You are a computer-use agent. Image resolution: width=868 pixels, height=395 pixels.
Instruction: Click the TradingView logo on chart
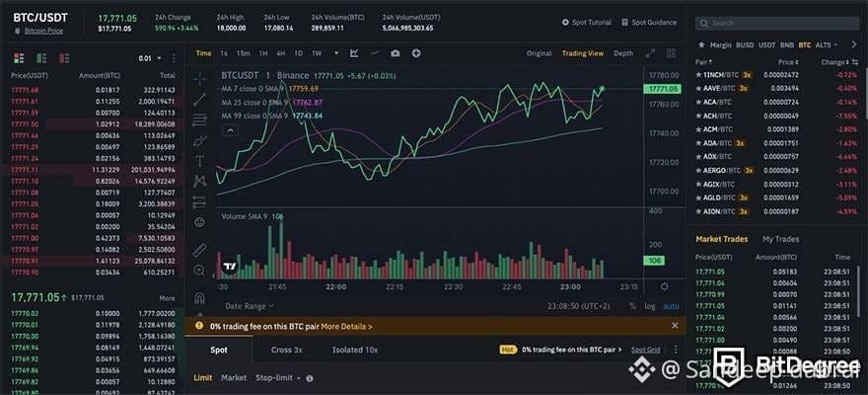click(230, 268)
